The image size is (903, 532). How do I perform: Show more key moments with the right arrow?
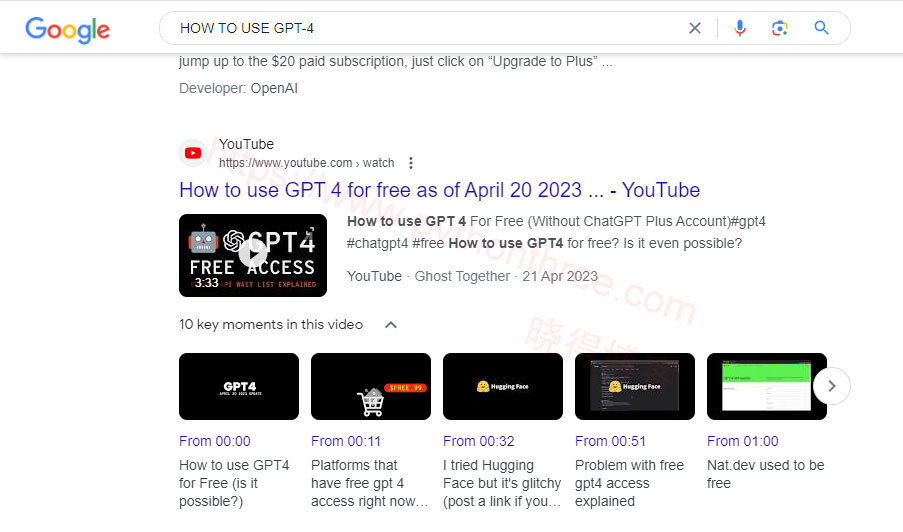click(832, 386)
